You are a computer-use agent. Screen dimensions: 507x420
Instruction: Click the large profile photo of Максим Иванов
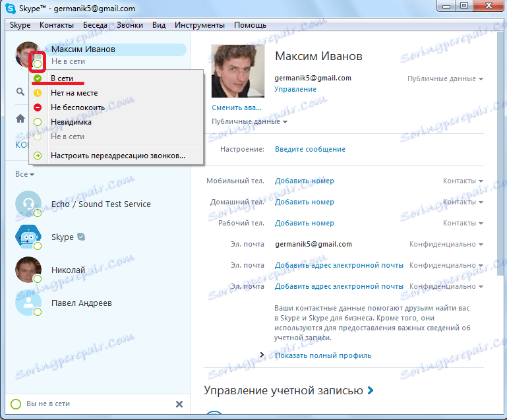(237, 71)
